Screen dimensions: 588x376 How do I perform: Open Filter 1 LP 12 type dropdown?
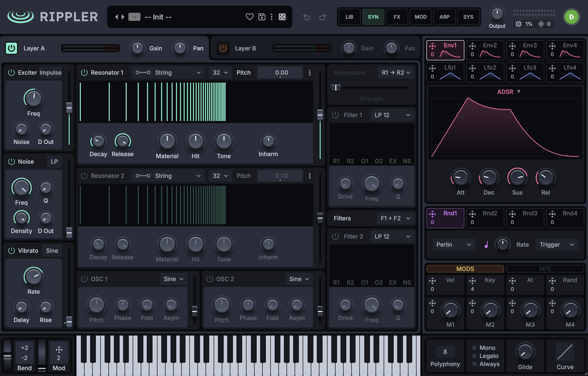pyautogui.click(x=392, y=115)
